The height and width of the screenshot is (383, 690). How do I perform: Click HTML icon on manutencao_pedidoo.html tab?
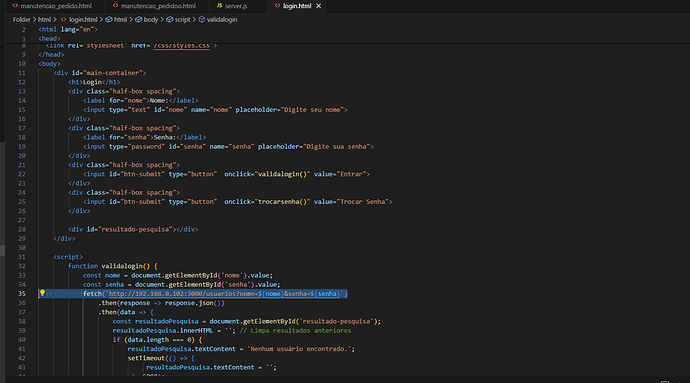115,6
